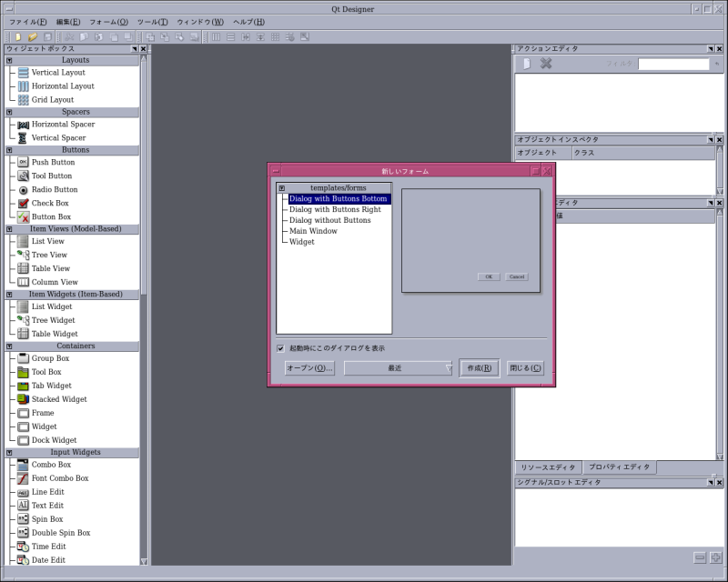Select the Tab Widget entry
Screen dimensions: 728x582
45,386
